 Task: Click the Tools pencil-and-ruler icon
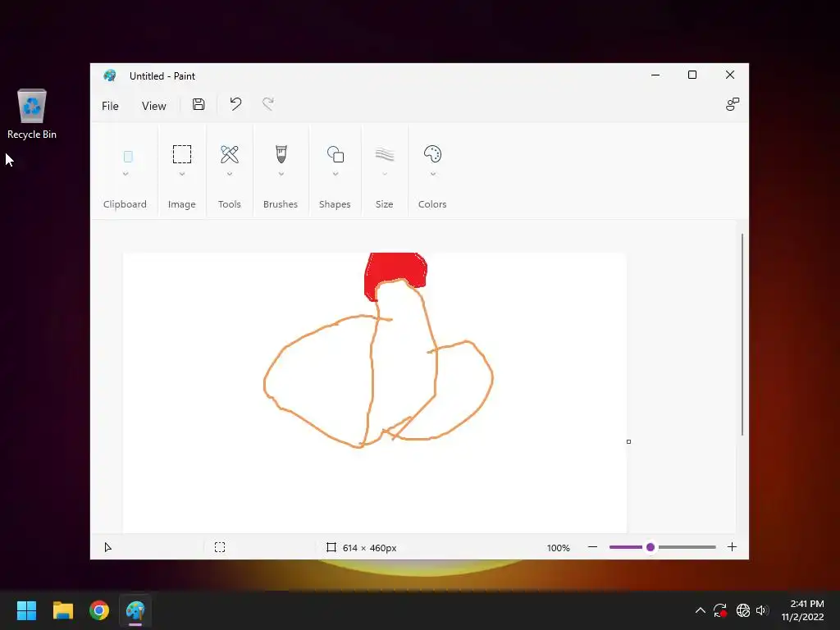coord(230,154)
